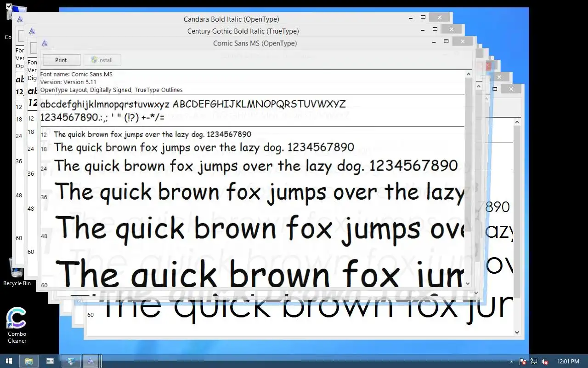Viewport: 588px width, 368px height.
Task: Click 'OpenType Layout, Digitally Signed, TrueType Outlines' text
Action: [112, 90]
